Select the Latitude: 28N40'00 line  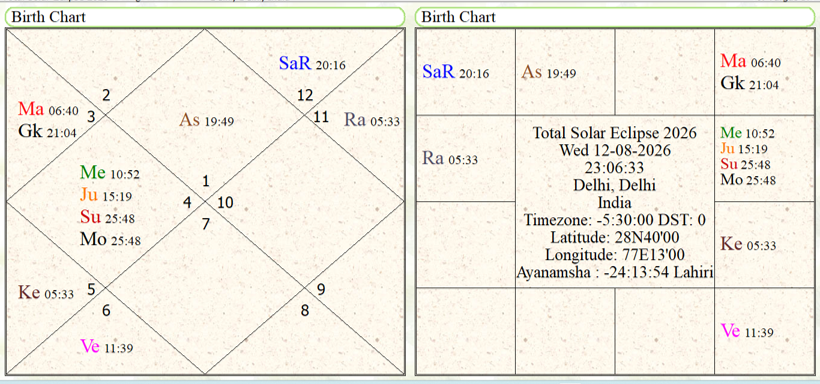tap(614, 238)
